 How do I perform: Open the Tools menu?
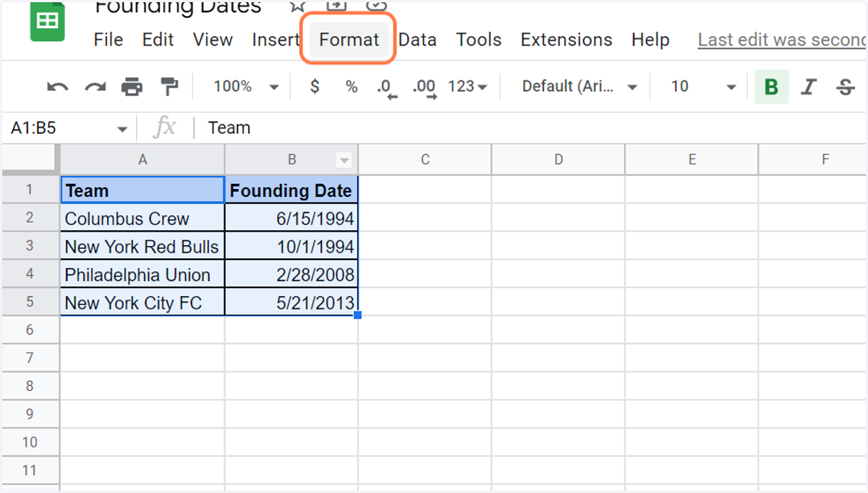479,40
